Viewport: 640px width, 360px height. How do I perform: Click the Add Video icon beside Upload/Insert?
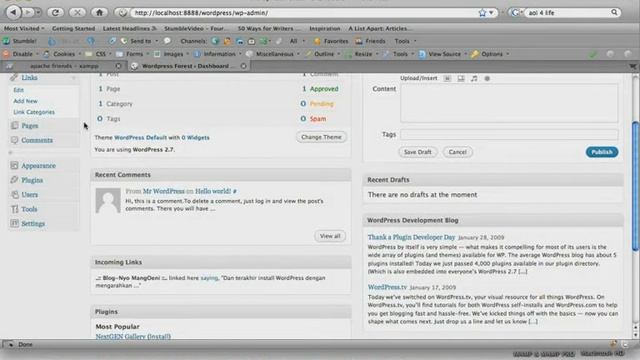click(x=461, y=78)
